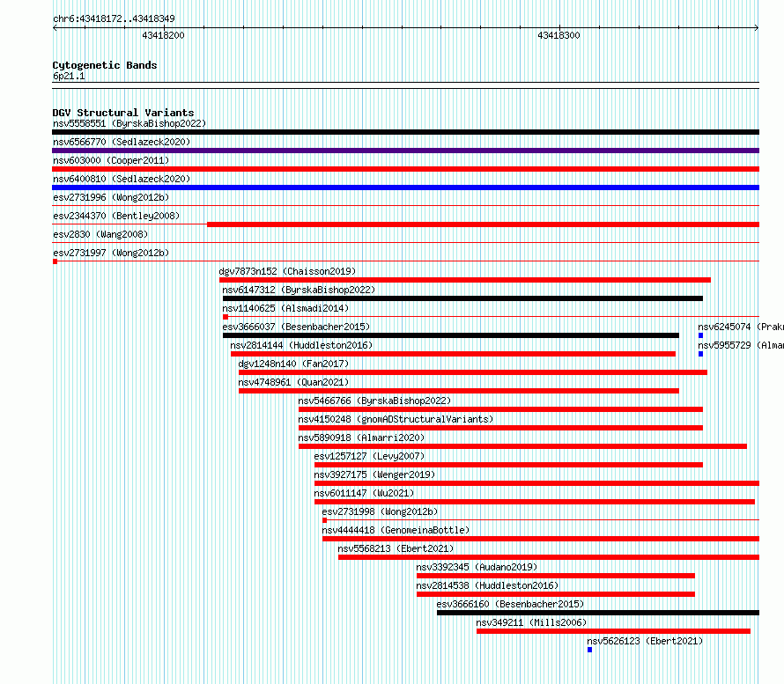The image size is (784, 684).
Task: Select the red nsv3392345 bar
Action: click(x=556, y=576)
